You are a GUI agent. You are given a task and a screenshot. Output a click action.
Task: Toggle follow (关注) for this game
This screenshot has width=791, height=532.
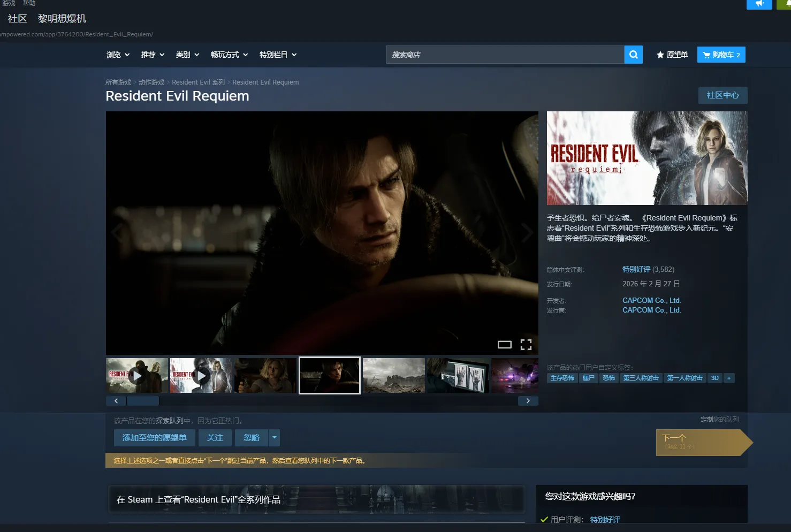tap(215, 438)
